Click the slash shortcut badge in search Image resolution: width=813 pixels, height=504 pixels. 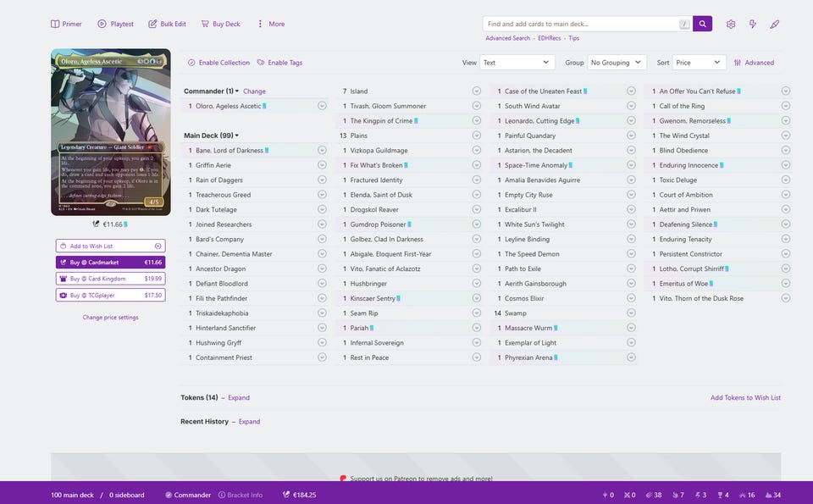(684, 24)
